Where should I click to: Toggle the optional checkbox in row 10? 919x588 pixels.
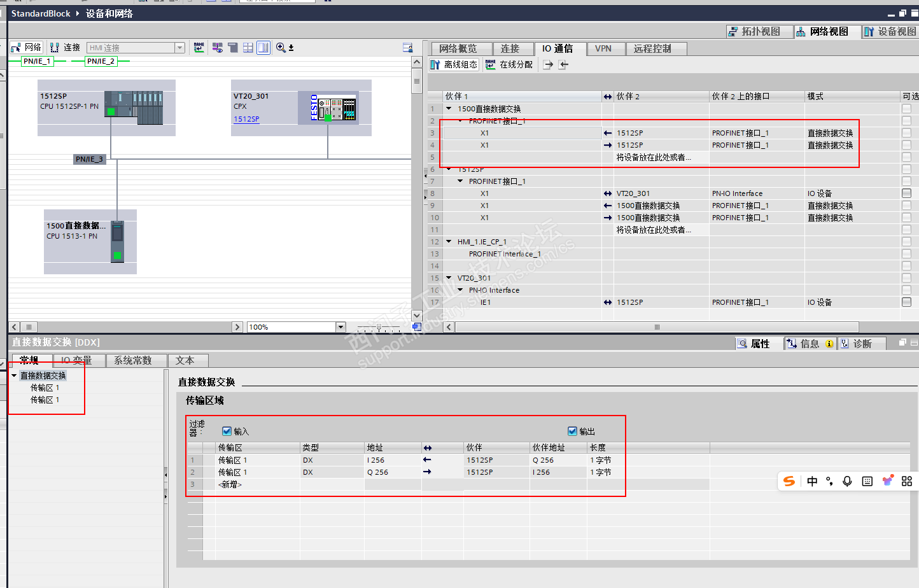pos(906,218)
